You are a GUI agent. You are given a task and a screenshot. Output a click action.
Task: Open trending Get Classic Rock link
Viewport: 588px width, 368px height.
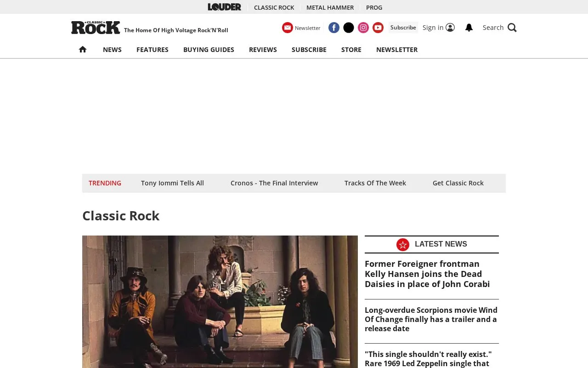coord(458,183)
